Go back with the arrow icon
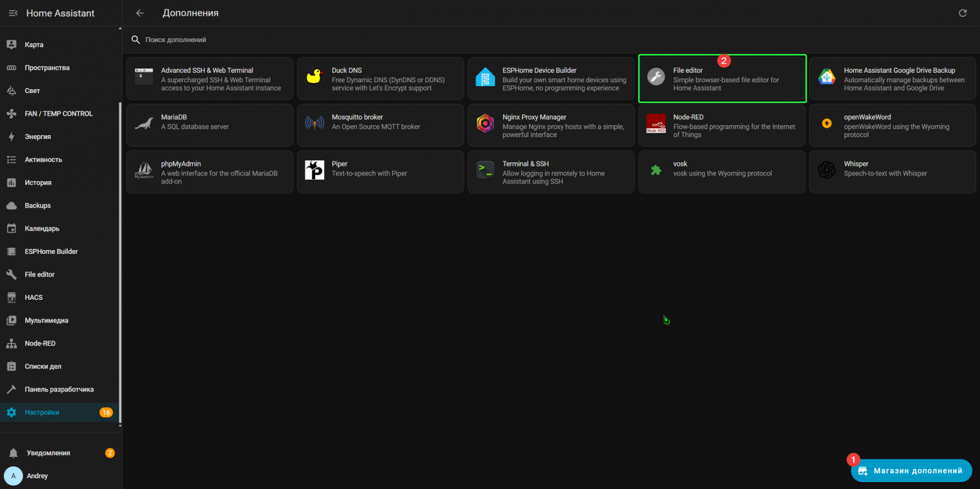The width and height of the screenshot is (980, 489). (x=139, y=13)
